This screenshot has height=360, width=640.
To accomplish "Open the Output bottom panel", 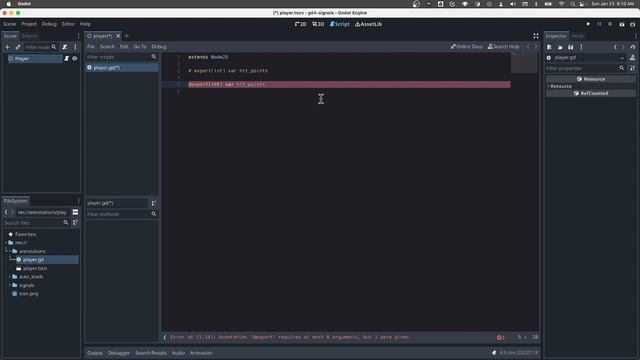I will tap(95, 353).
